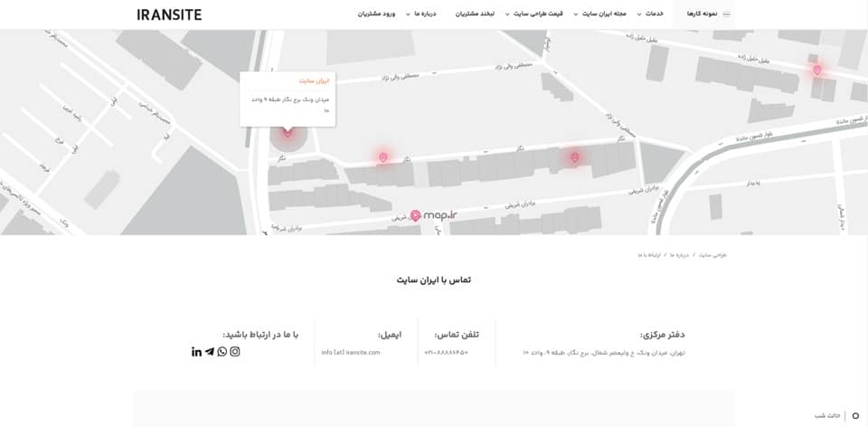Click the طراحی سایت breadcrumb link
The width and height of the screenshot is (868, 427).
point(712,255)
